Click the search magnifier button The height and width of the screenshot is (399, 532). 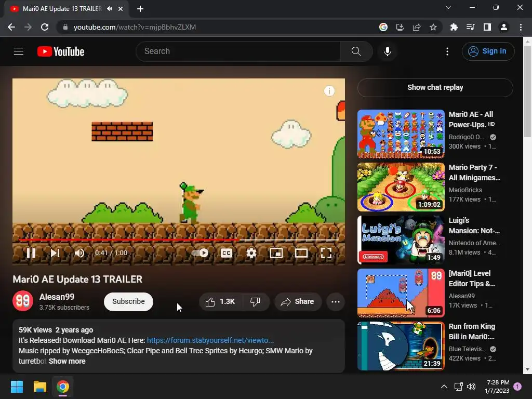[356, 51]
